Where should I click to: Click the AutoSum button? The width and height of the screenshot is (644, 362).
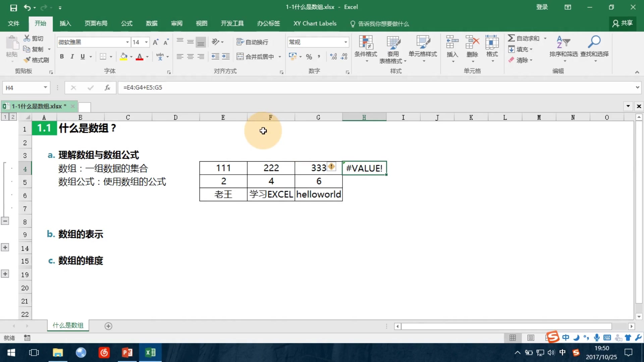tap(524, 38)
